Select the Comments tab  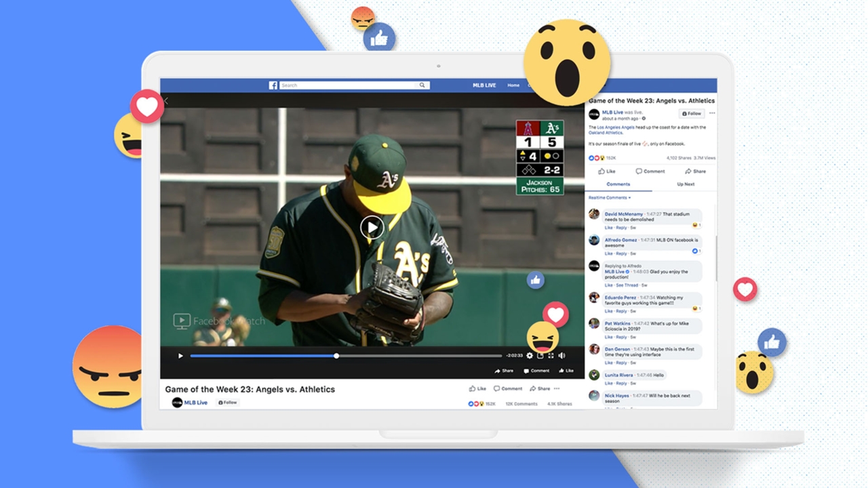point(618,184)
